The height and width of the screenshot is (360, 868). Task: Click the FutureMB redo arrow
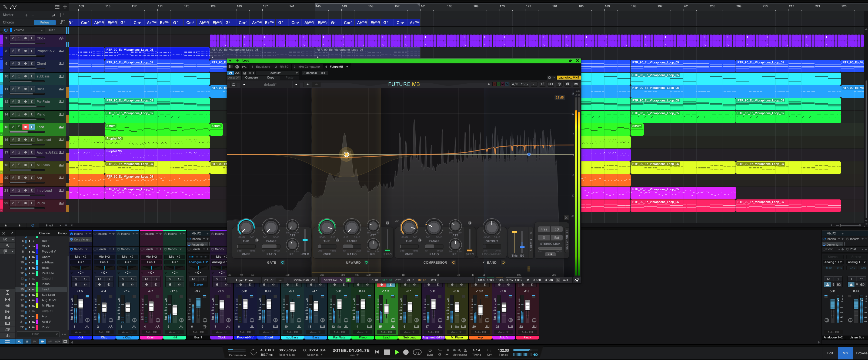(x=316, y=84)
